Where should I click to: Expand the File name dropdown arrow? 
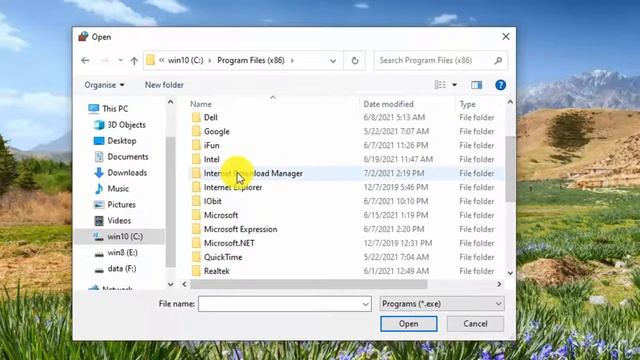(x=366, y=304)
